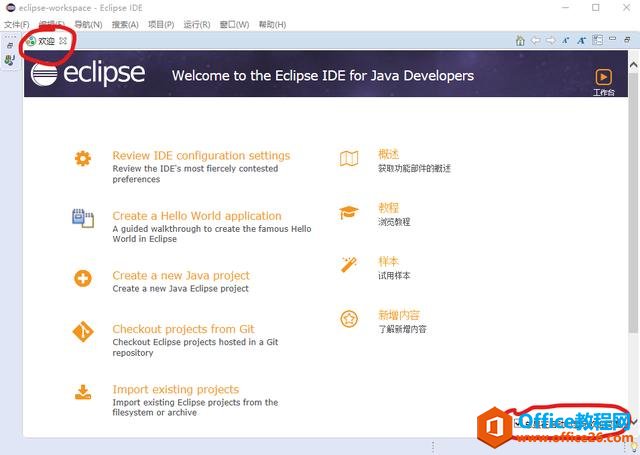Viewport: 640px width, 455px height.
Task: Click the graduation cap icon next to 教程
Action: (349, 212)
